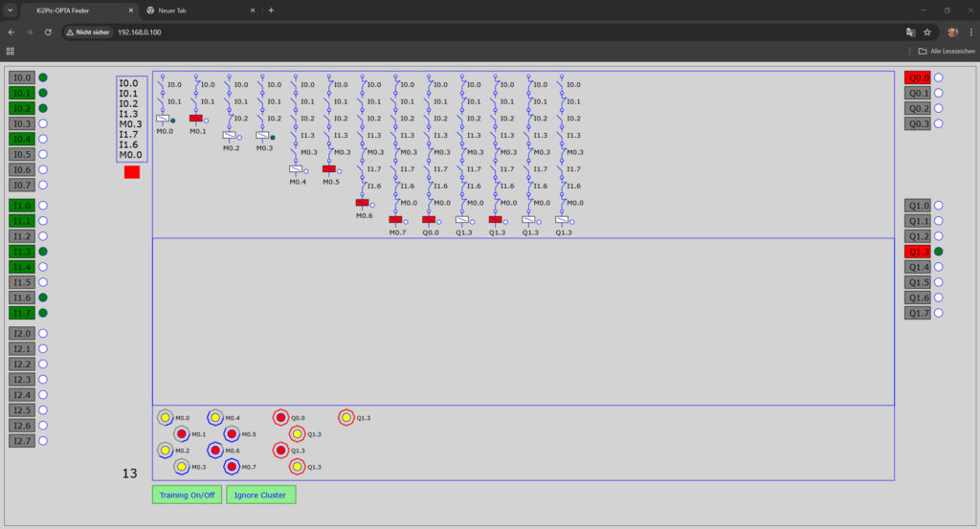980x529 pixels.
Task: Select the Q0.0 red neuron node
Action: [x=280, y=418]
